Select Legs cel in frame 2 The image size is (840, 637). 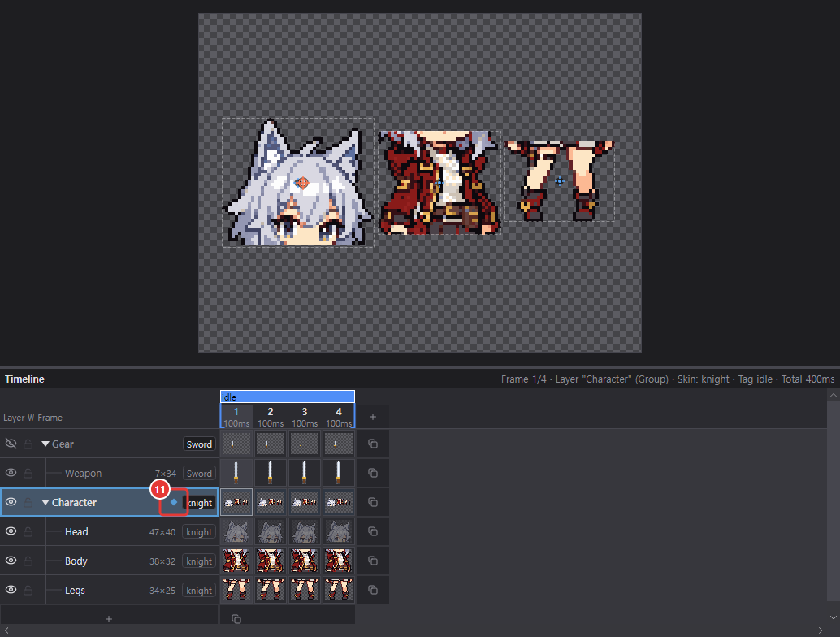[271, 590]
